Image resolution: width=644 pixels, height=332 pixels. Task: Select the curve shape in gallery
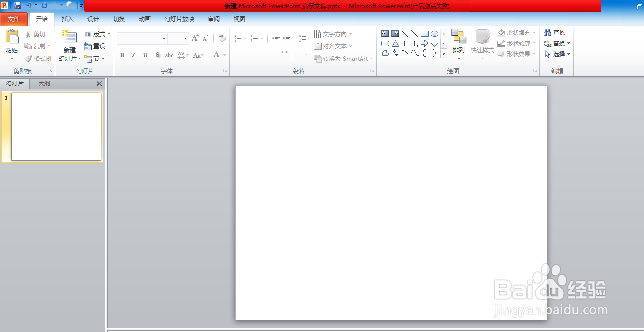[x=415, y=53]
